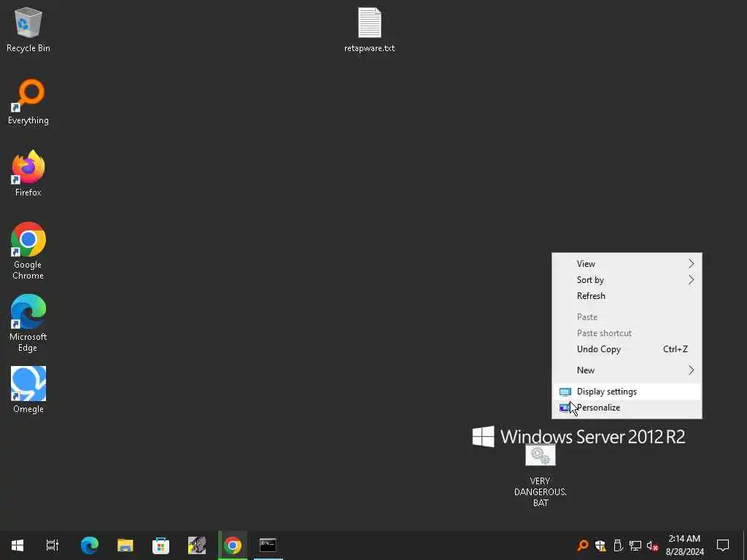Launch Microsoft Edge from the taskbar
The image size is (747, 560).
pyautogui.click(x=89, y=545)
